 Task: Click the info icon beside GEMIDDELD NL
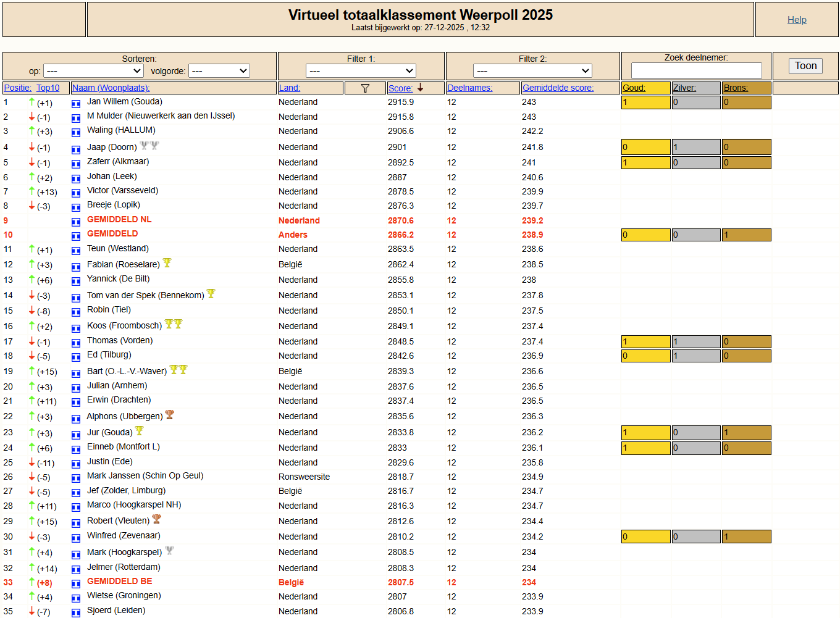coord(76,222)
